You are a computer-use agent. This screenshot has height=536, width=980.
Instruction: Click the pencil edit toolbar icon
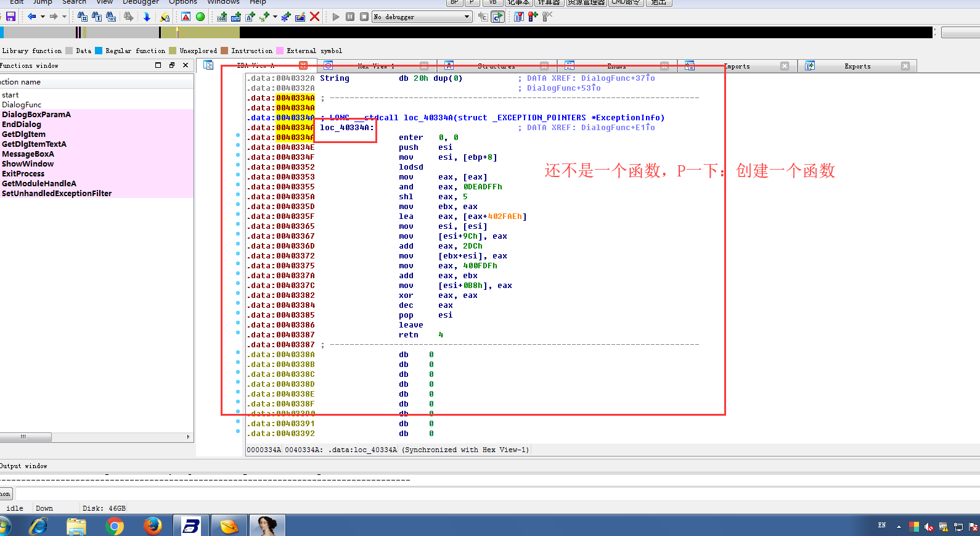300,17
